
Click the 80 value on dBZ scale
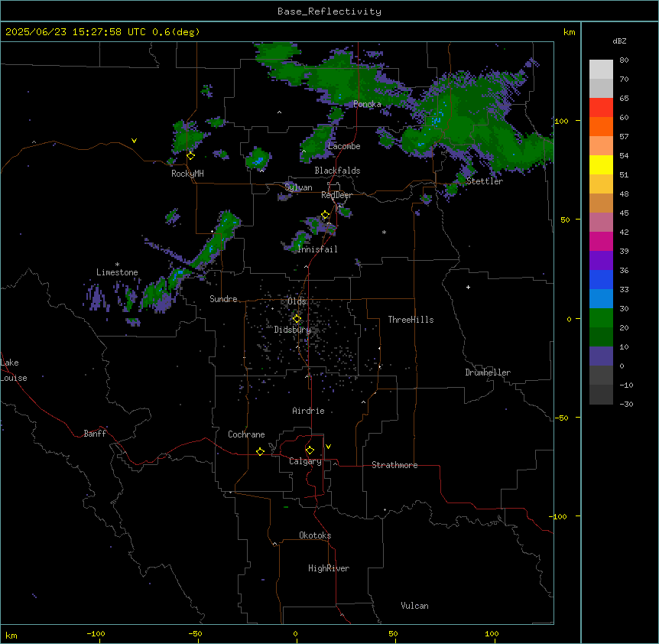coord(624,60)
